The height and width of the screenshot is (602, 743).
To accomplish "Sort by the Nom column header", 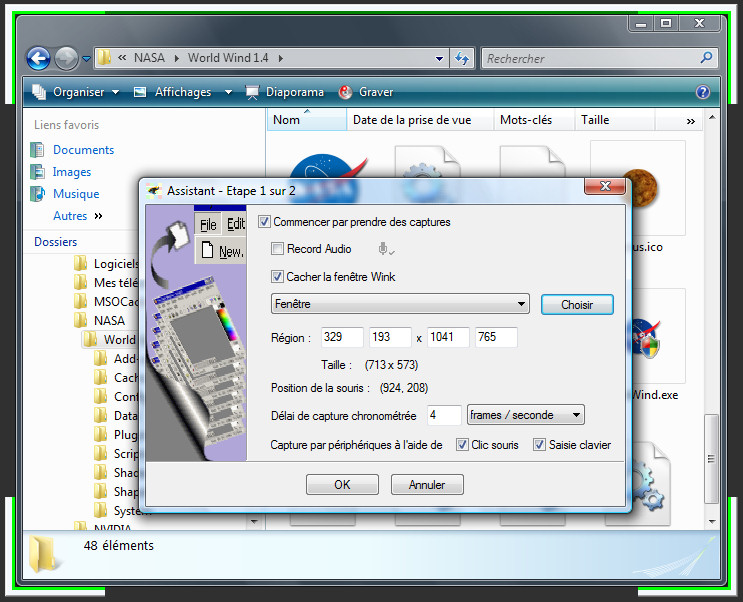I will pyautogui.click(x=307, y=120).
